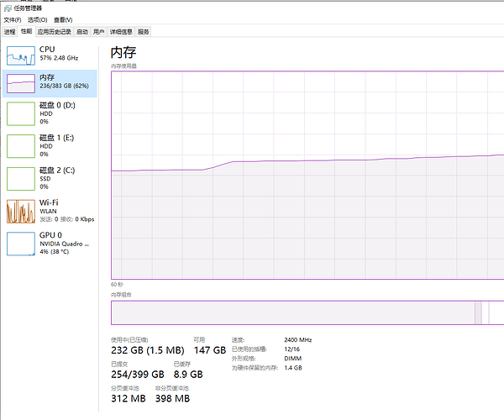Switch to the 用户 tab
This screenshot has height=420, width=504.
tap(99, 31)
